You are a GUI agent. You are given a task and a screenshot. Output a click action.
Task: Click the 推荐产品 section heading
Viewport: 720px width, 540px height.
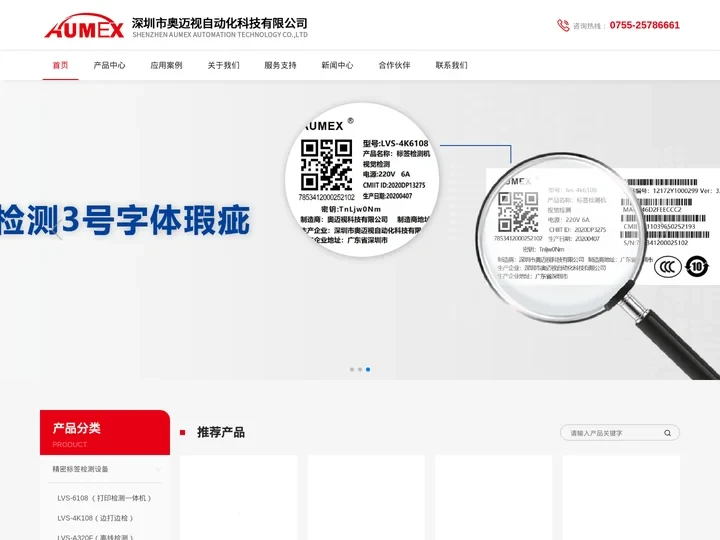(x=220, y=432)
